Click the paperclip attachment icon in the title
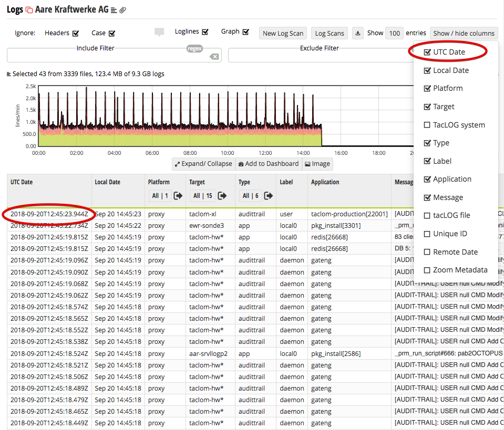The image size is (504, 430). pos(122,11)
